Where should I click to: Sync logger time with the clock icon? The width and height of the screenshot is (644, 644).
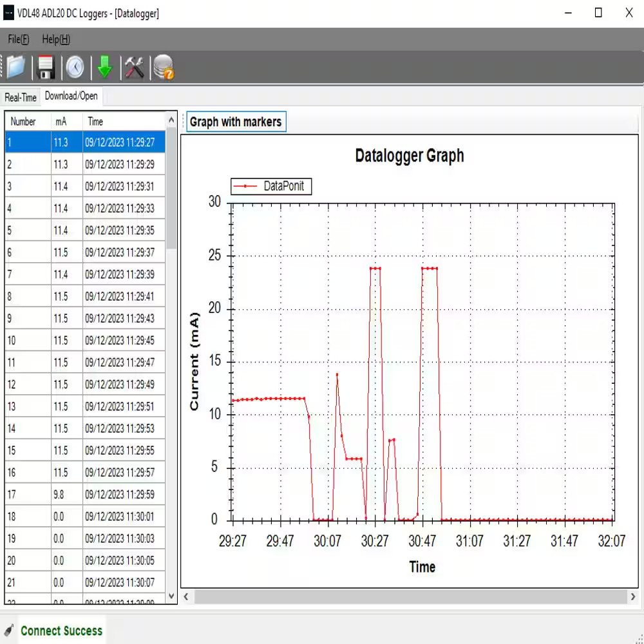pyautogui.click(x=75, y=67)
